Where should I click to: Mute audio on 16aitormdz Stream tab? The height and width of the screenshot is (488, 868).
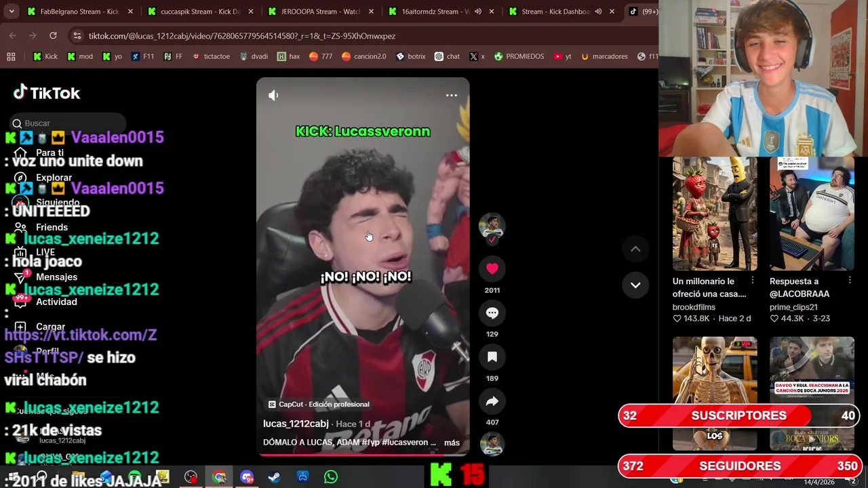coord(478,12)
